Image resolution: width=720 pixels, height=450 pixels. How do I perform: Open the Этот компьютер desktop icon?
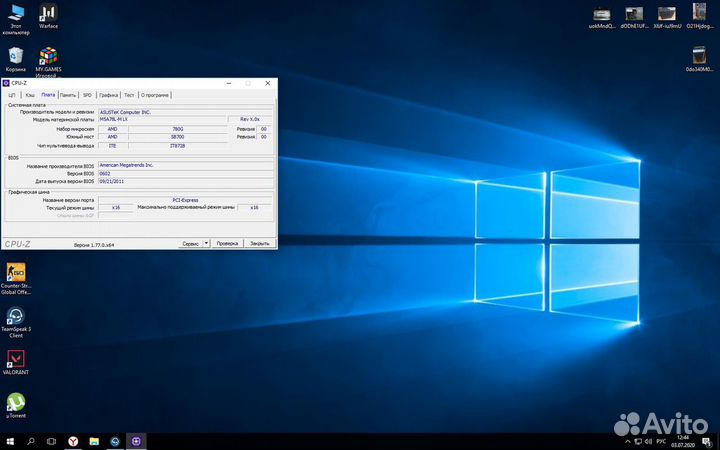16,19
